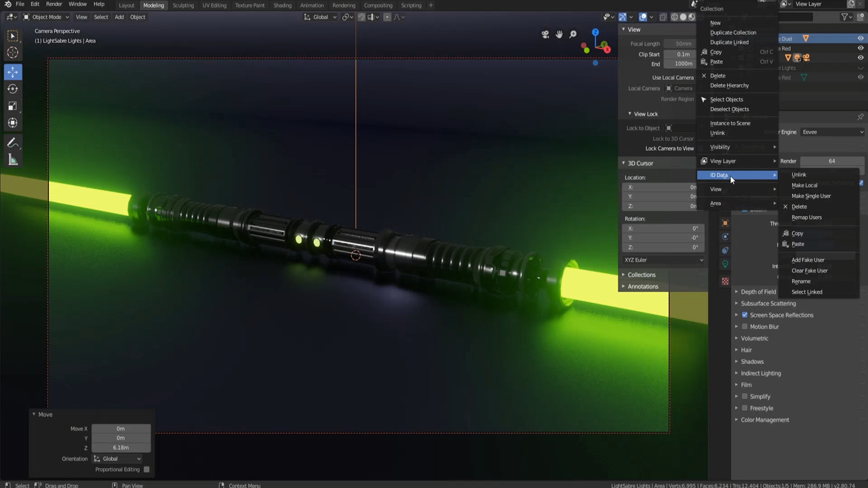
Task: Click the Select Box tool
Action: click(x=12, y=35)
